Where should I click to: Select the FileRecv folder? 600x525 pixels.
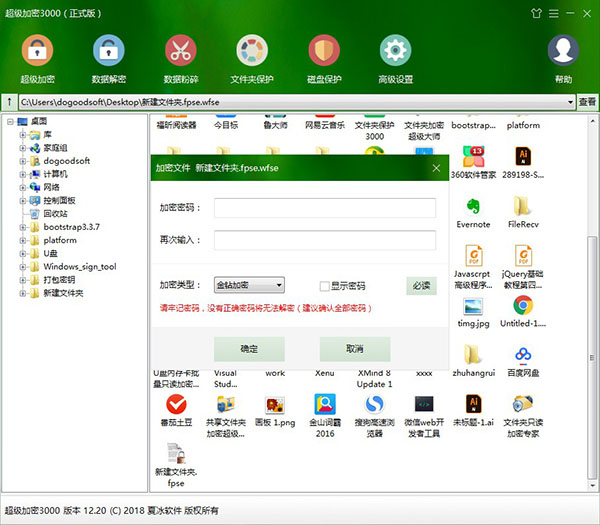tap(523, 212)
